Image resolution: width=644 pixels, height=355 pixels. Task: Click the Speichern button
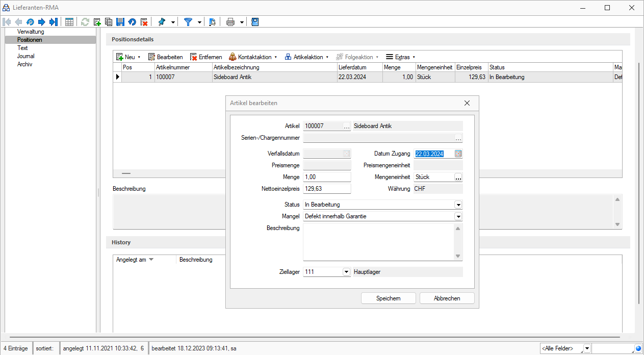coord(388,298)
